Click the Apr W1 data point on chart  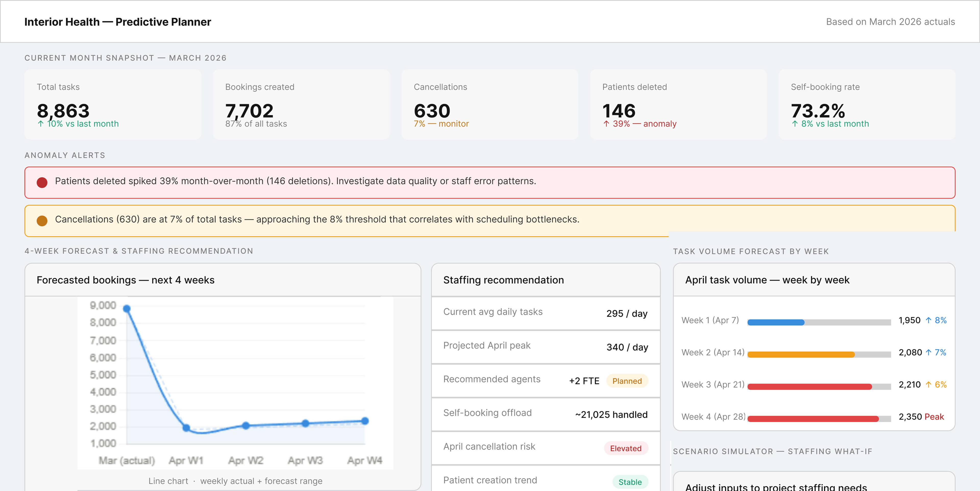tap(186, 428)
